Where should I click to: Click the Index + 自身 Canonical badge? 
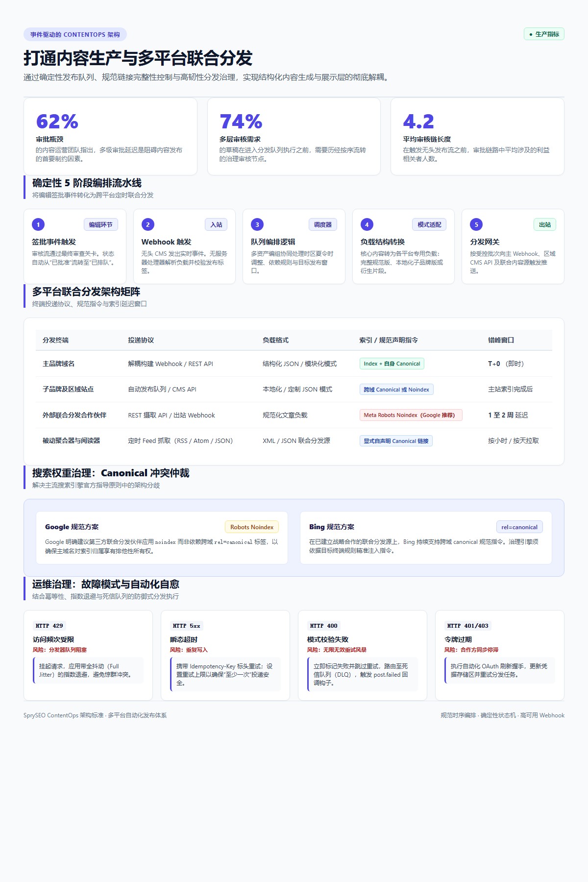coord(392,364)
